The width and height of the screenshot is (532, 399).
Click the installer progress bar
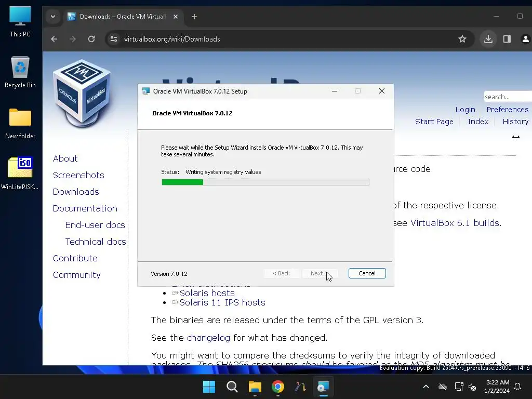[x=265, y=182]
